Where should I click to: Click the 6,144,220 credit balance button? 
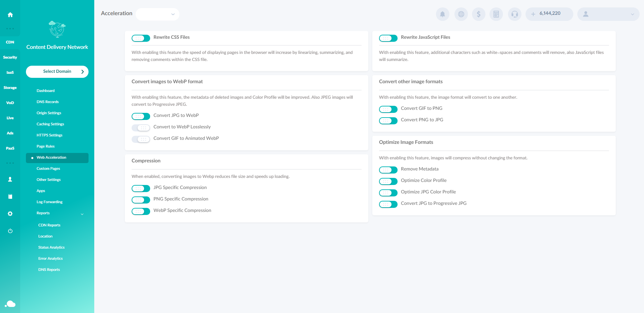tap(549, 14)
